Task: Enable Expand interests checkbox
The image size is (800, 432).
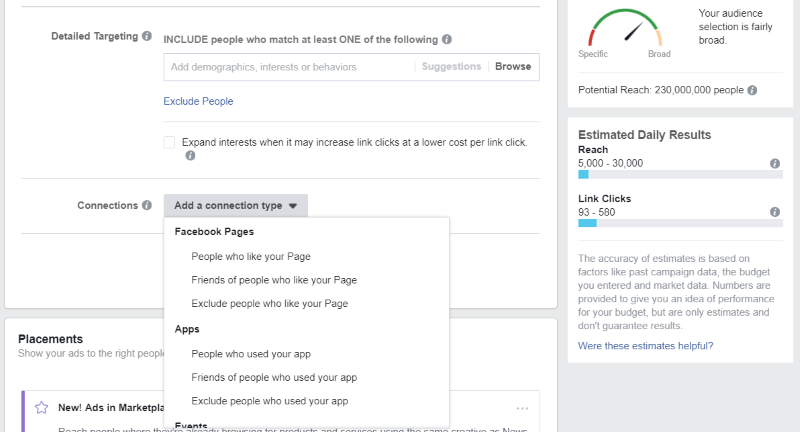Action: point(169,142)
